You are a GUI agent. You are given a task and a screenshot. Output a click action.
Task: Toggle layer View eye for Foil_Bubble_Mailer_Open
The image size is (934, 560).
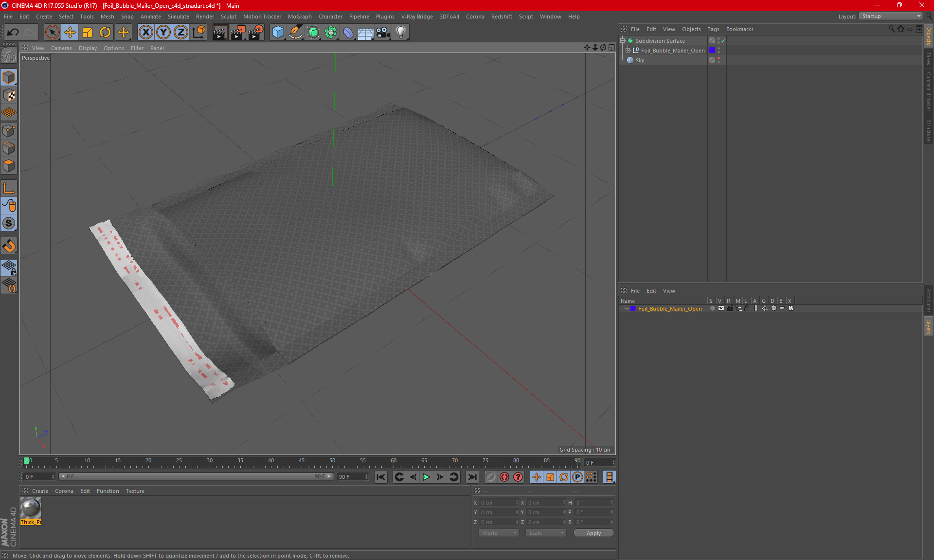721,309
